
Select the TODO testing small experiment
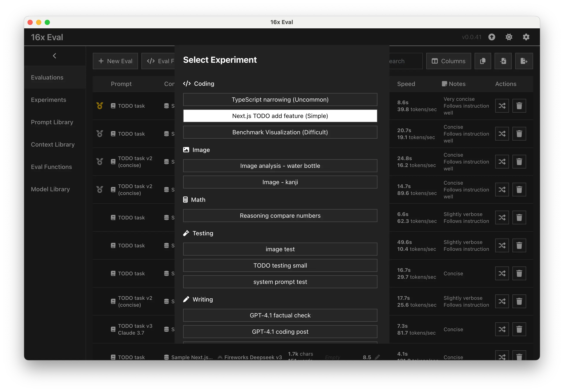click(280, 265)
